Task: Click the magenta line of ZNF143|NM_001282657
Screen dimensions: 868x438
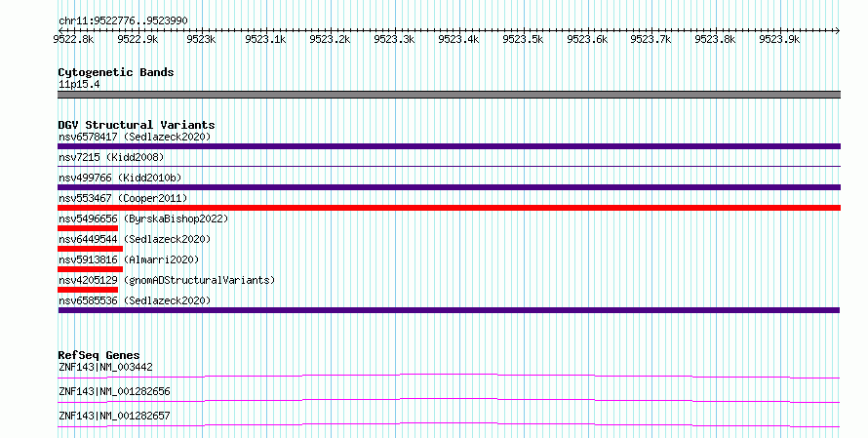Action: [x=449, y=425]
